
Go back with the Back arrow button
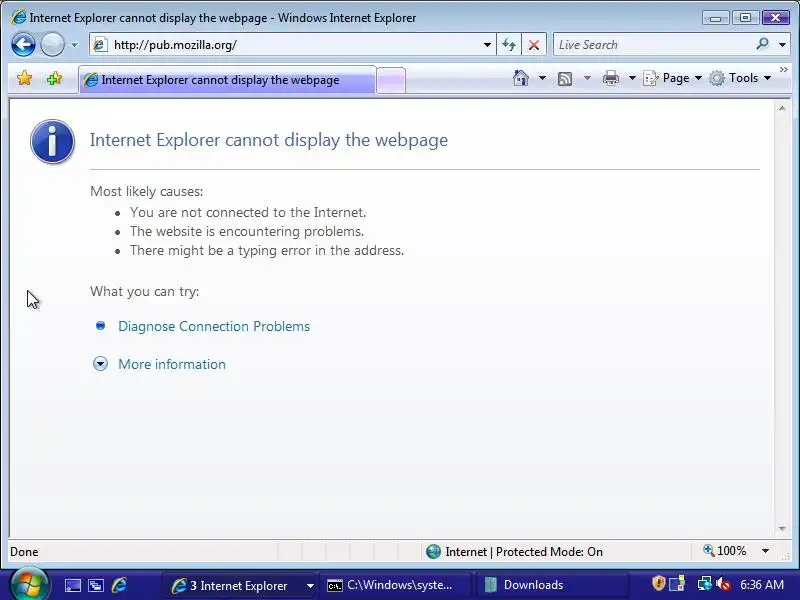[x=23, y=44]
